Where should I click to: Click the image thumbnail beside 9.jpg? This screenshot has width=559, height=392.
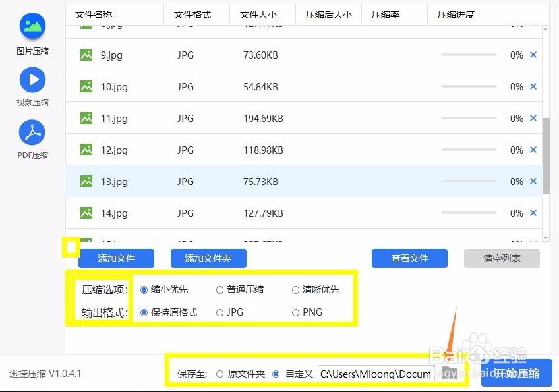pos(86,55)
